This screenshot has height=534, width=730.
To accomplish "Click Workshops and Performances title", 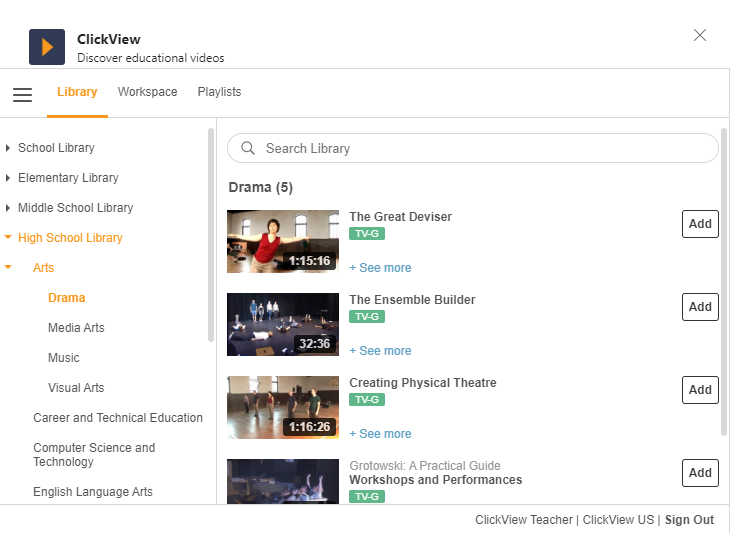I will coord(436,480).
